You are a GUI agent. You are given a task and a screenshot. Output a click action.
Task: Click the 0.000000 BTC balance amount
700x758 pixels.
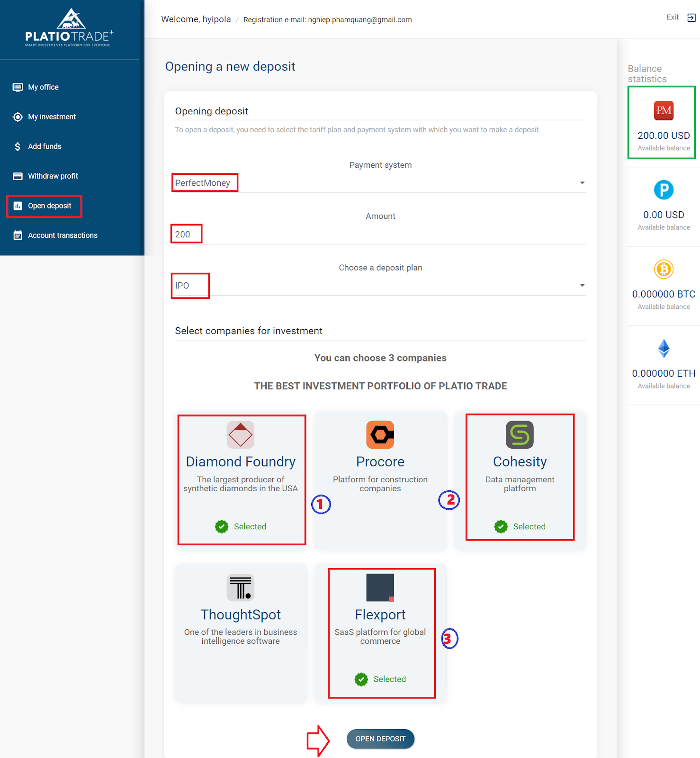[664, 294]
